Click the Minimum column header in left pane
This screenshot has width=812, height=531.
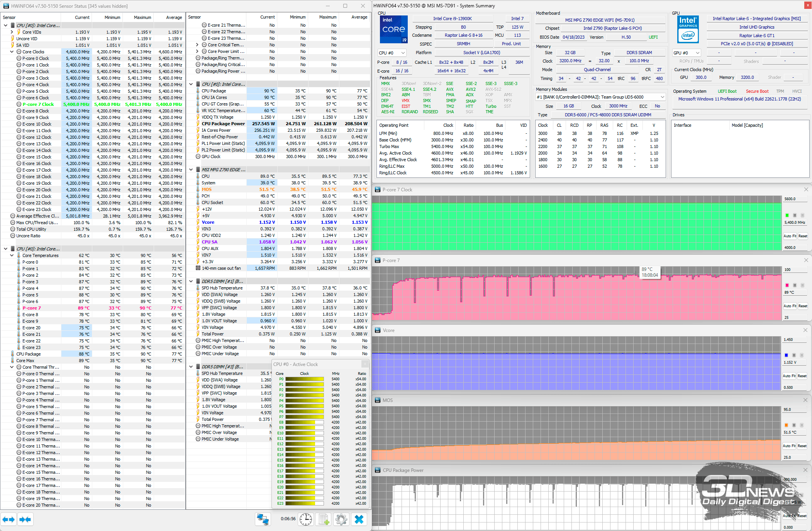pos(107,17)
